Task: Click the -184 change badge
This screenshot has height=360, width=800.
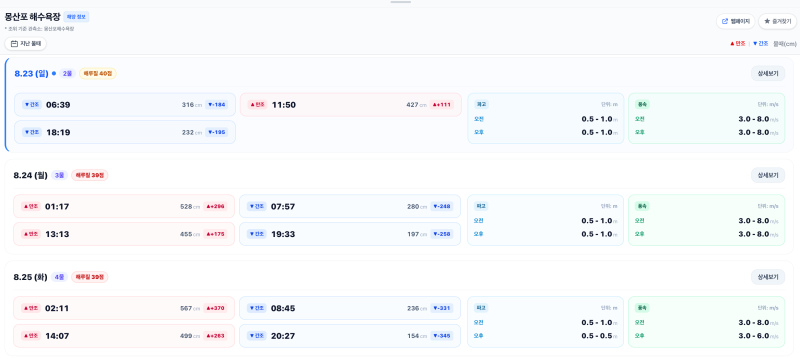Action: click(x=217, y=105)
